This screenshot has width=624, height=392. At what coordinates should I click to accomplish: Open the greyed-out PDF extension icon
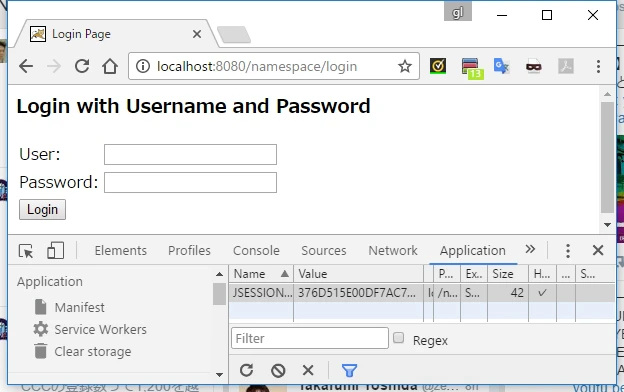click(566, 66)
